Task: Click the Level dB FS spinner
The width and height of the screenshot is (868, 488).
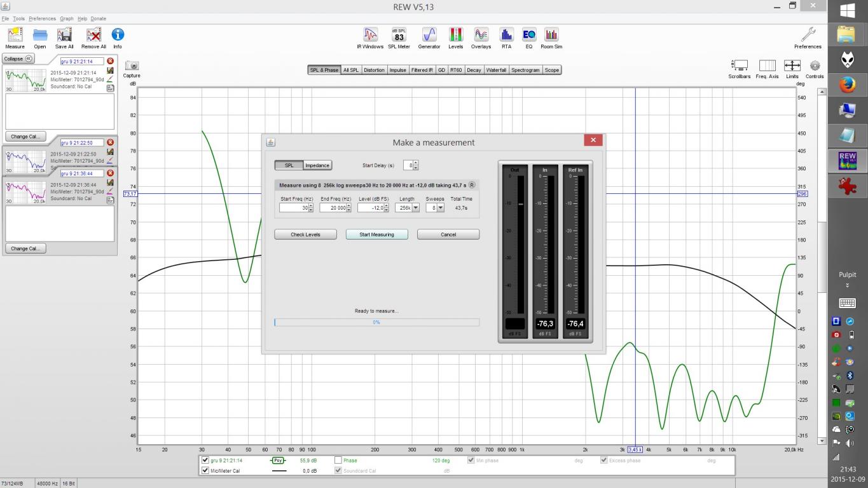Action: pos(386,208)
